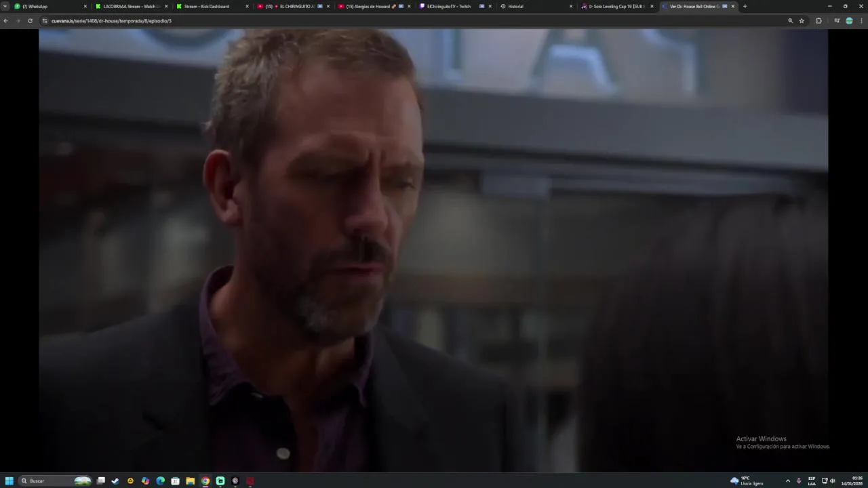Open the red app icon on taskbar

tap(250, 481)
